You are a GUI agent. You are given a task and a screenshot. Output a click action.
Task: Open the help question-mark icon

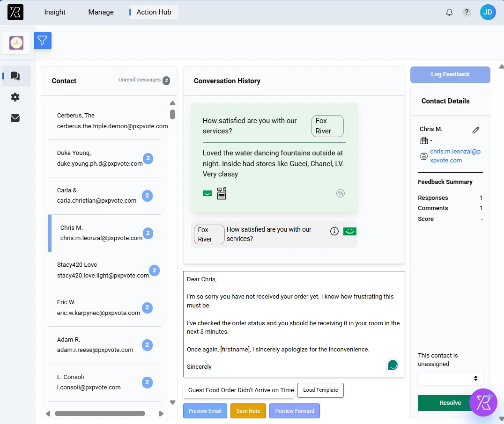(x=467, y=12)
